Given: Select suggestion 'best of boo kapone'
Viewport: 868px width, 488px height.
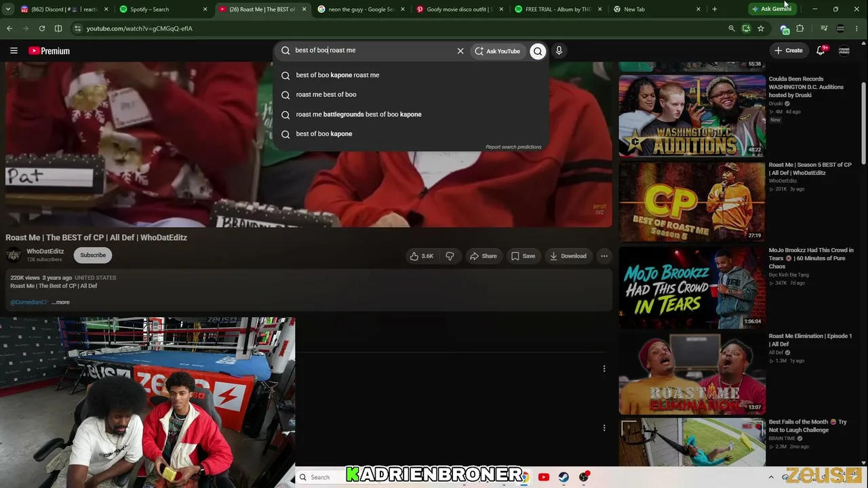Looking at the screenshot, I should pos(411,134).
